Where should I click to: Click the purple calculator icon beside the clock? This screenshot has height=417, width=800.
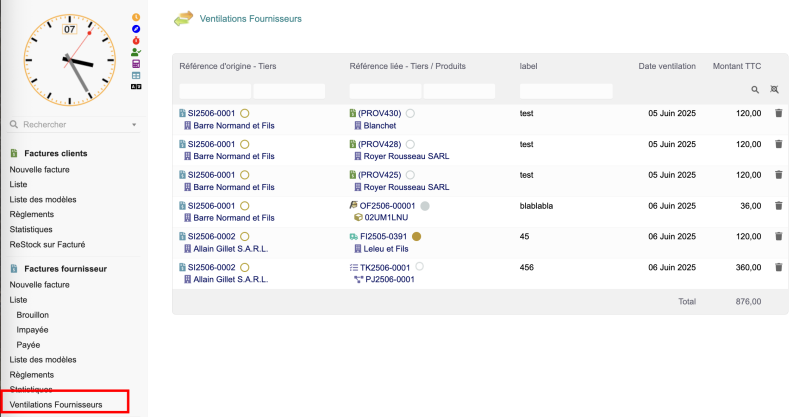(136, 63)
